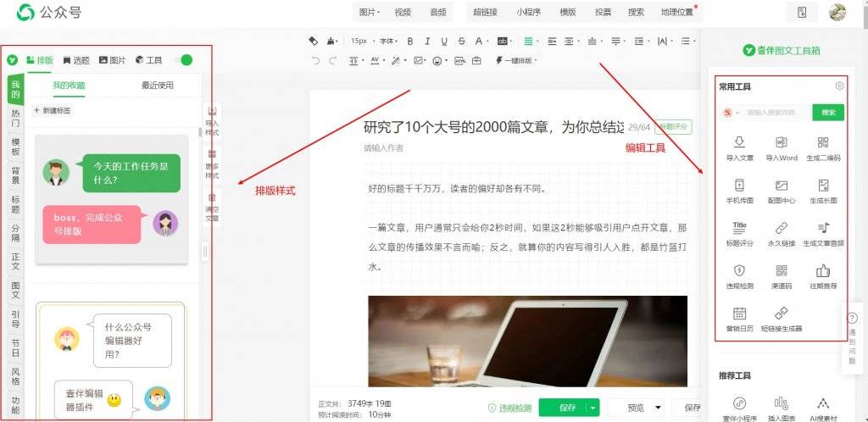Select the eraser clear-format tool
The width and height of the screenshot is (868, 422).
click(313, 41)
